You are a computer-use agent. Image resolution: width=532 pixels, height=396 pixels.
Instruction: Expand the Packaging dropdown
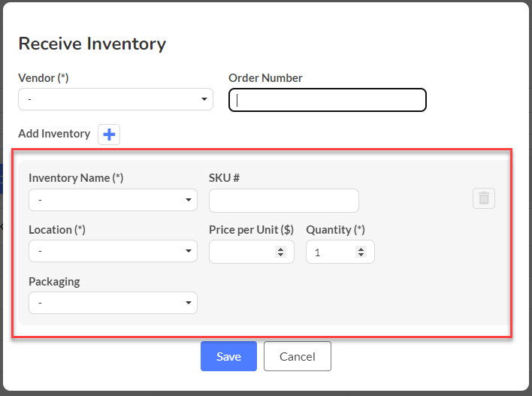tap(113, 303)
